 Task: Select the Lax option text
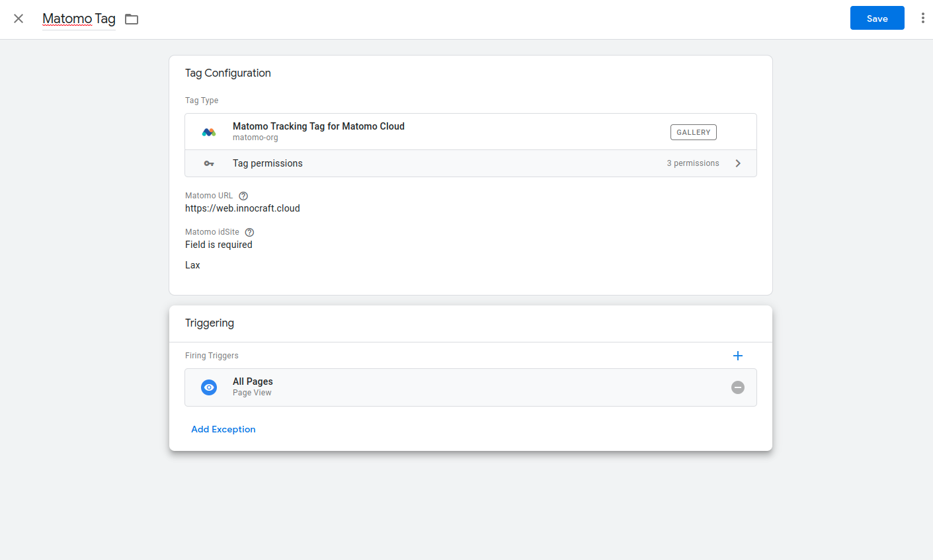pos(192,265)
